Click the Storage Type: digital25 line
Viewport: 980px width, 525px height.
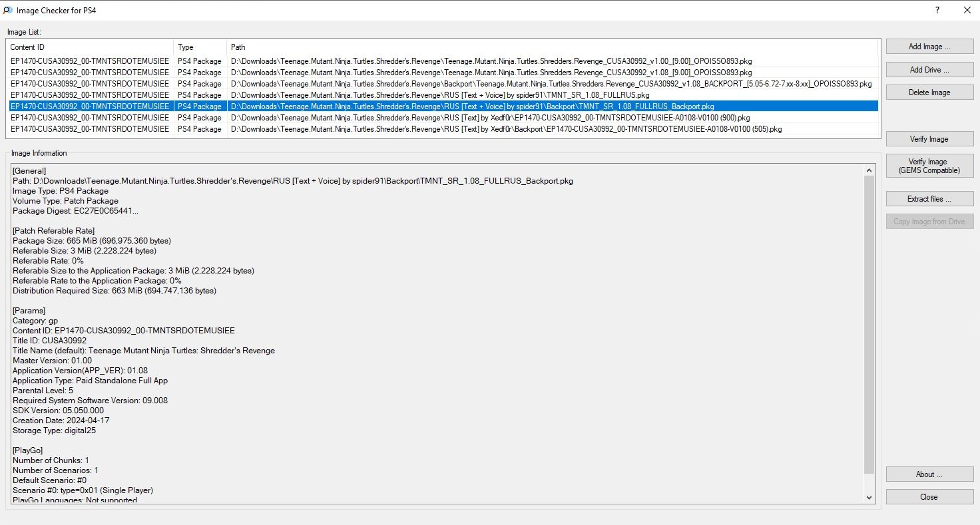pos(55,431)
